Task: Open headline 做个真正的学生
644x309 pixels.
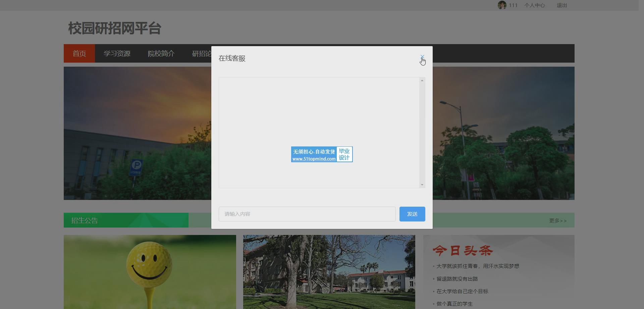Action: click(x=454, y=304)
